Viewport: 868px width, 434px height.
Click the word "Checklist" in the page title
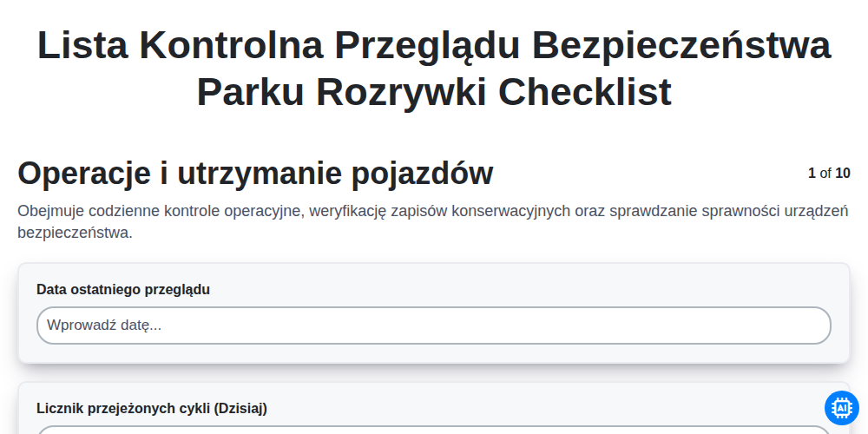584,93
